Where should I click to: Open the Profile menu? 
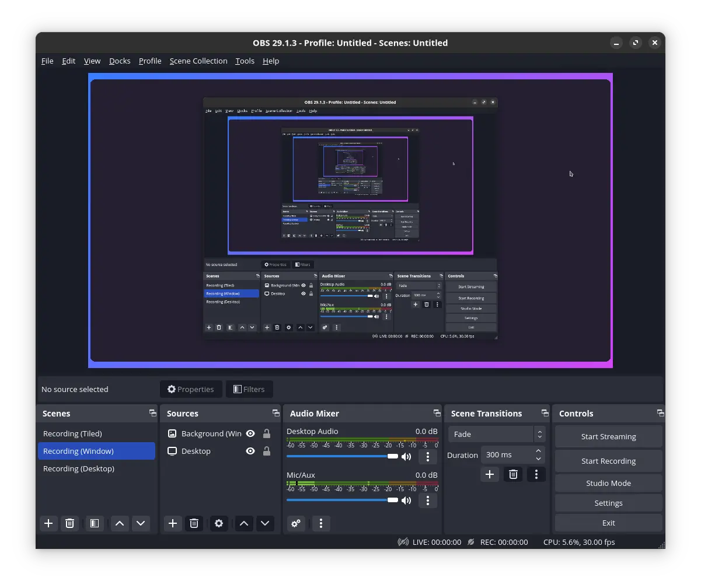tap(150, 61)
